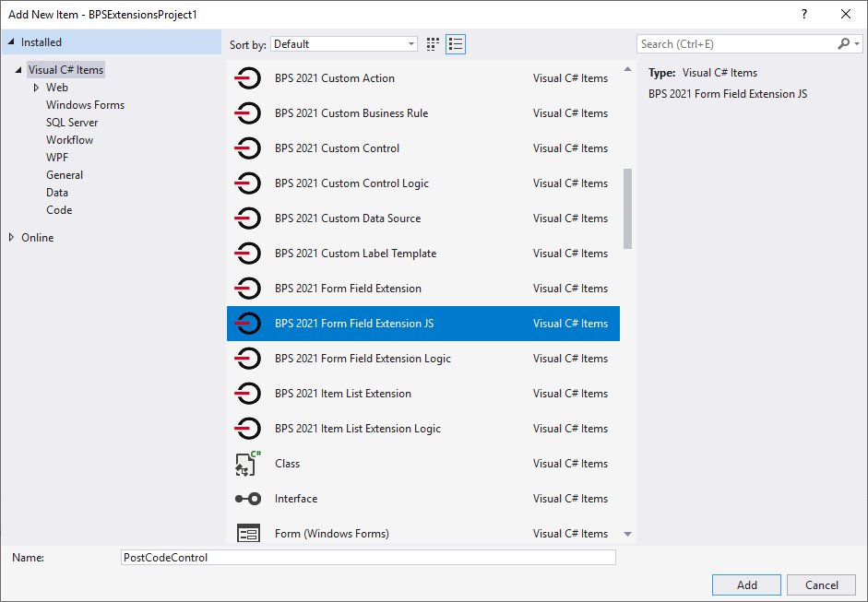Select BPS 2021 Custom Action template text
Screen dimensions: 868x602
point(334,78)
